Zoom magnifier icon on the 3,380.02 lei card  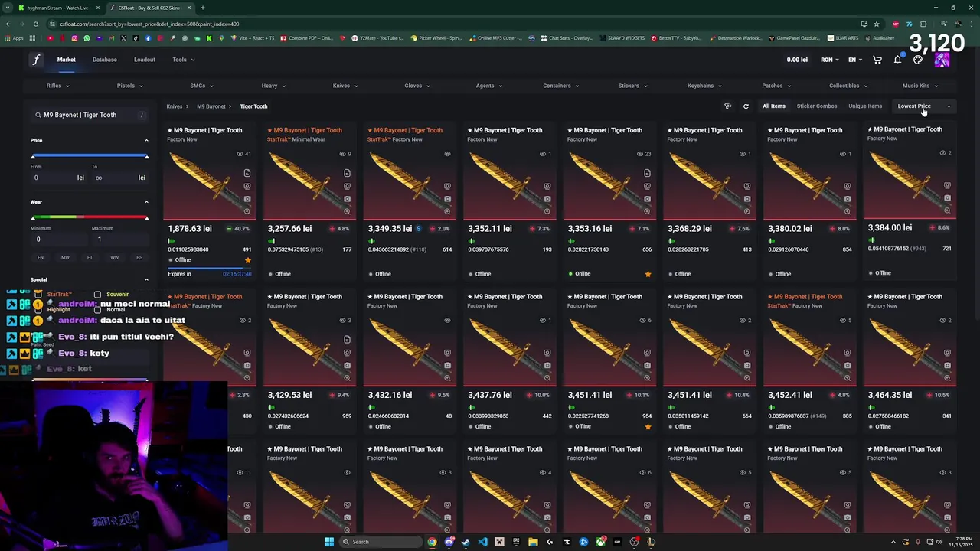click(847, 211)
